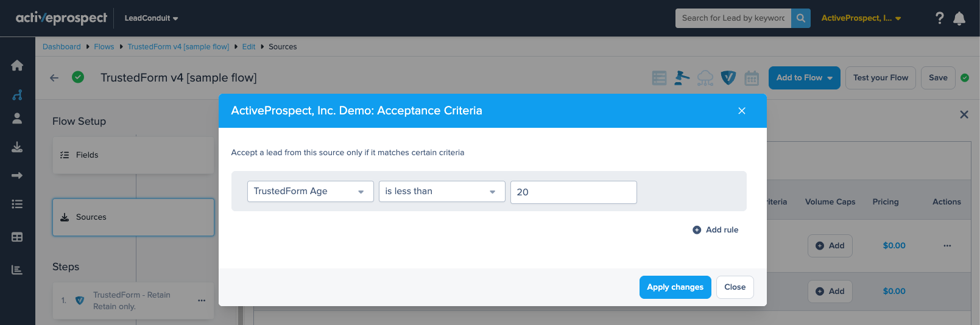Close the side panel with the X
Screen dimensions: 980x325
964,114
